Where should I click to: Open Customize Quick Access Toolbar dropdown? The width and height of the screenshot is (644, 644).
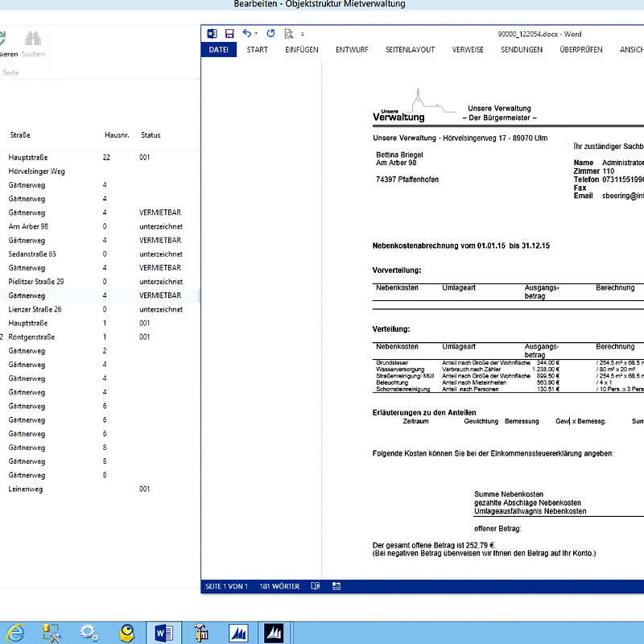[x=303, y=34]
